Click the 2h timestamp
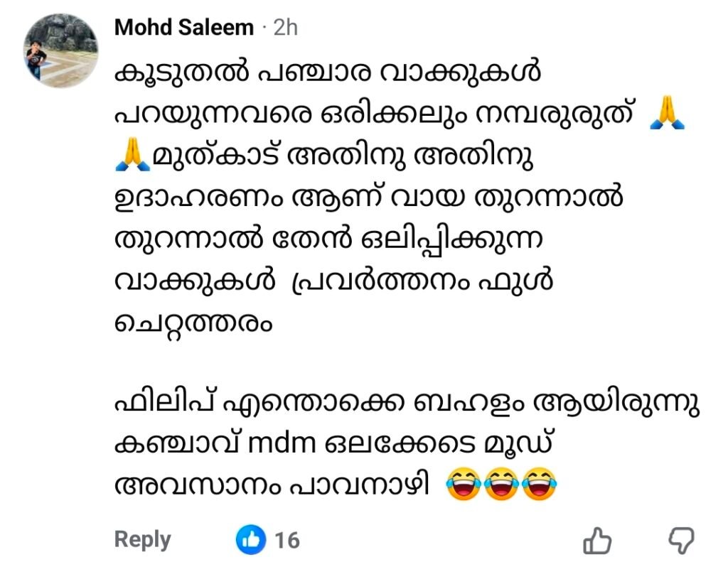Viewport: 728px width, 567px height. click(x=285, y=28)
